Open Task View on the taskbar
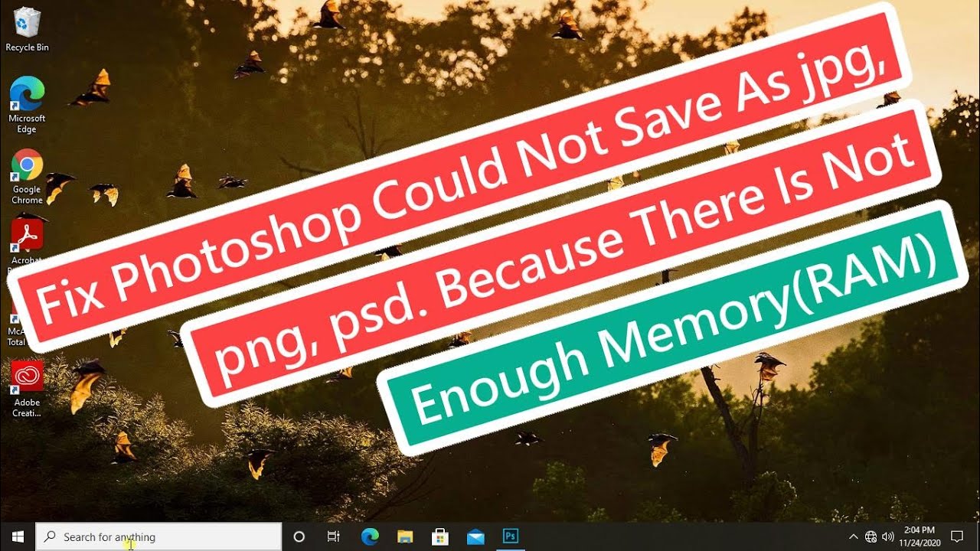 pos(334,536)
